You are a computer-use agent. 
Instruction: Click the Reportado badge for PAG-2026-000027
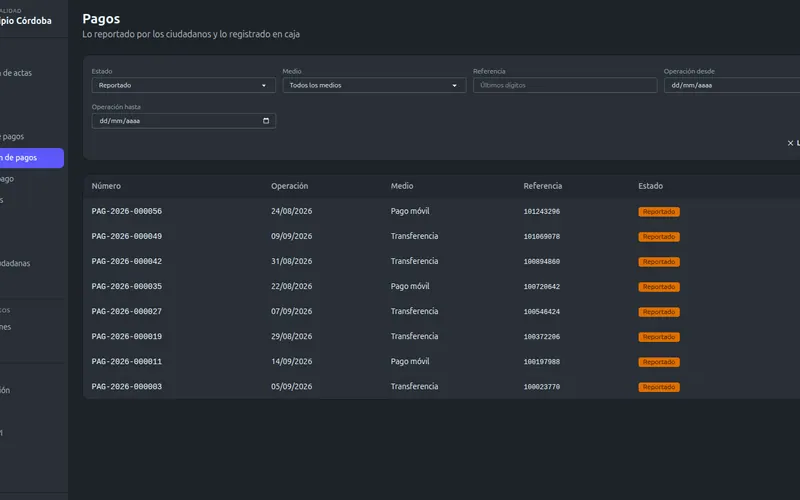pyautogui.click(x=659, y=312)
